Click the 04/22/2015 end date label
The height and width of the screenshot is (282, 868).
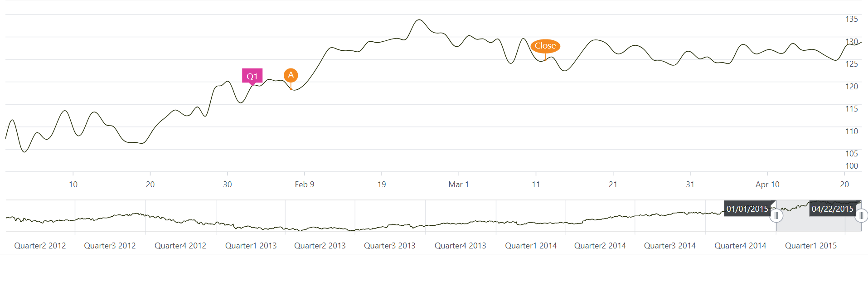coord(832,209)
